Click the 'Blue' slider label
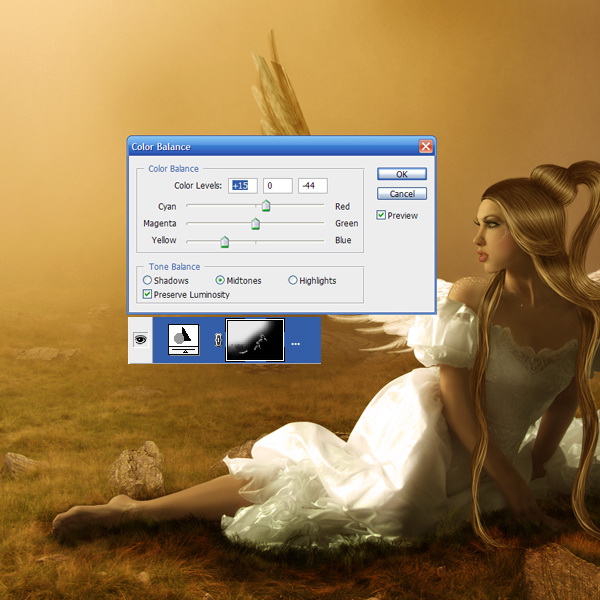 click(343, 240)
